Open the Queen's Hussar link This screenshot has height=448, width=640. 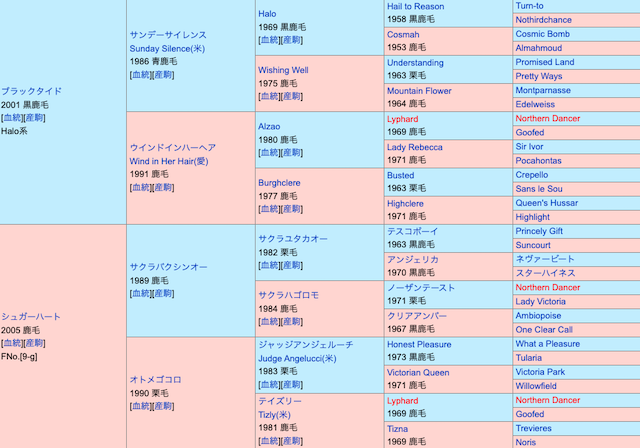point(547,203)
